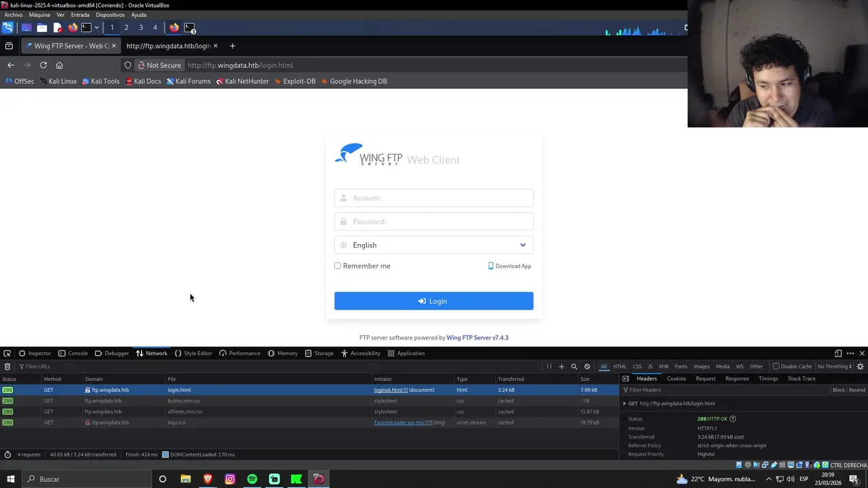This screenshot has height=488, width=868.
Task: Go to Firefox home page icon
Action: pyautogui.click(x=59, y=65)
